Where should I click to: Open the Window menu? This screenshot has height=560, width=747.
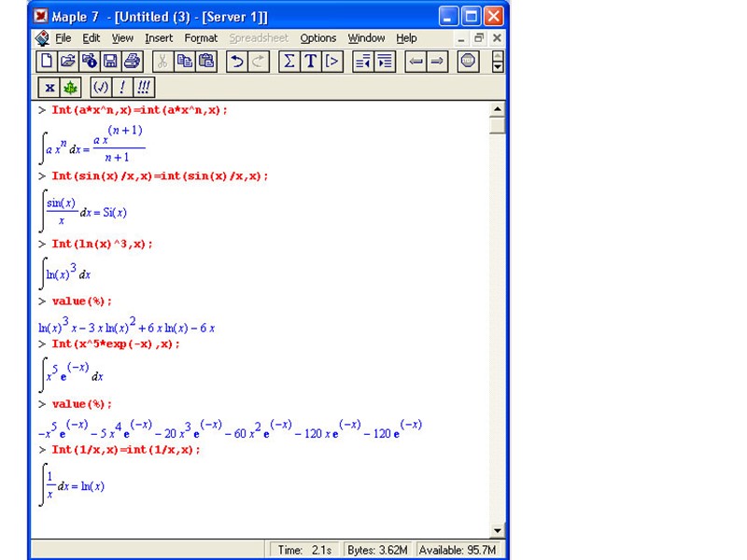[x=366, y=38]
